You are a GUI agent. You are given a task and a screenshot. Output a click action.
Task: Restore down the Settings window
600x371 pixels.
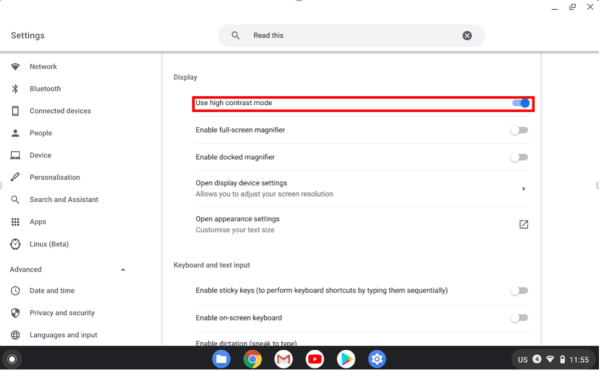coord(572,7)
